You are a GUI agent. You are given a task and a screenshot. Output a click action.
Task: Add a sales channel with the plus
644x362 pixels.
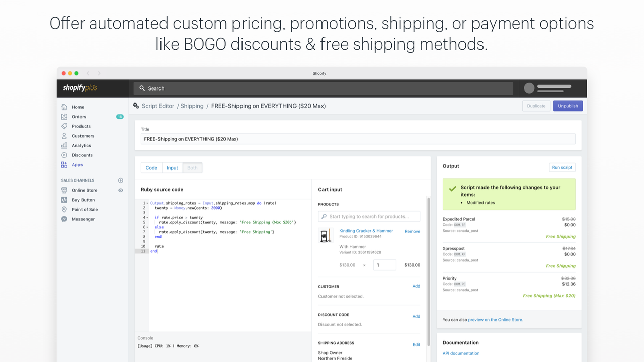click(x=120, y=180)
